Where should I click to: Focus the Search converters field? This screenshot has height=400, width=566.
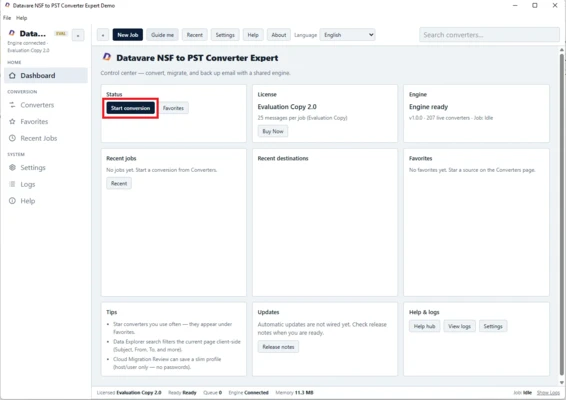click(489, 35)
